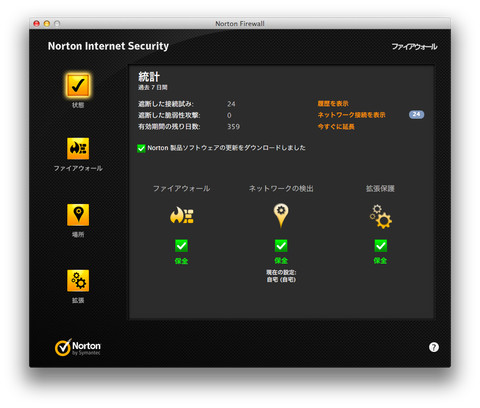The height and width of the screenshot is (408, 480).
Task: Open help via the question mark icon
Action: point(434,347)
